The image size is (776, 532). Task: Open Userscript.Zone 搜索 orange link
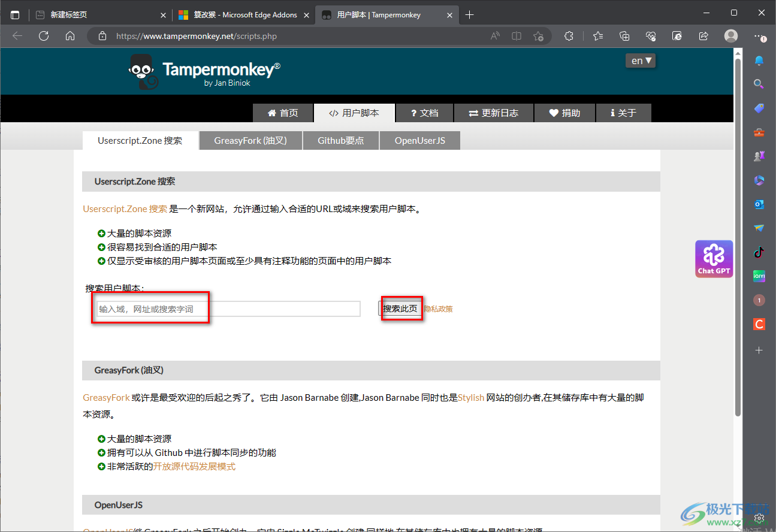[125, 209]
